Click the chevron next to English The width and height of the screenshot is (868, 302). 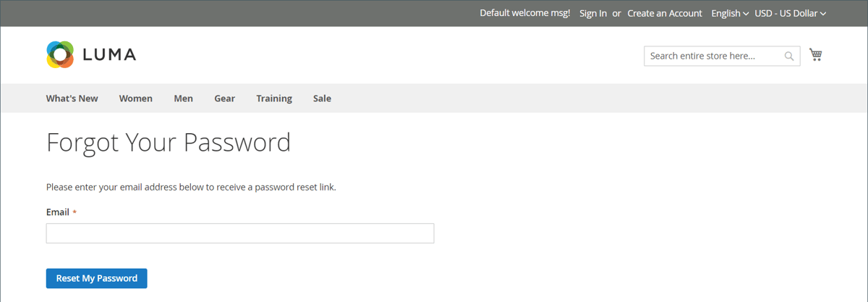746,14
